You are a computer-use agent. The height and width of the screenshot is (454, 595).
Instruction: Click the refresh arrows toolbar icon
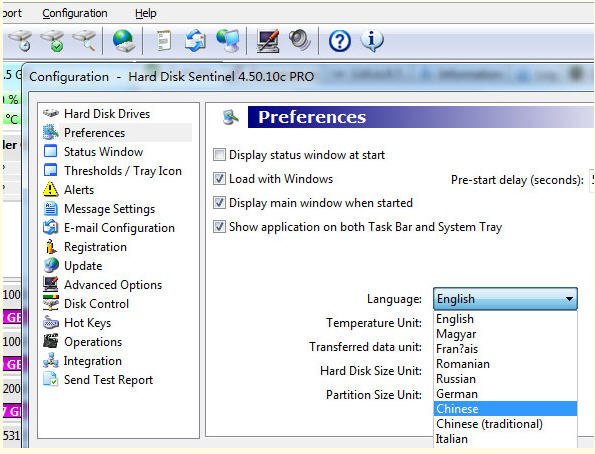tap(195, 41)
